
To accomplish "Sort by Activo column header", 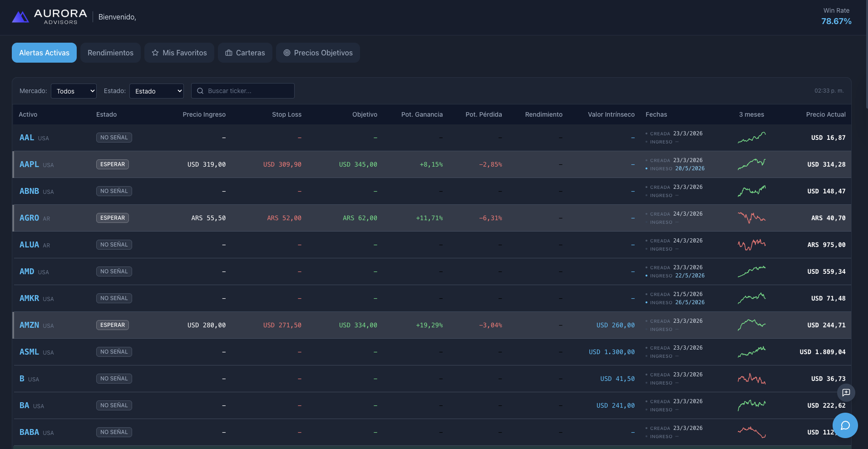I will pos(28,114).
